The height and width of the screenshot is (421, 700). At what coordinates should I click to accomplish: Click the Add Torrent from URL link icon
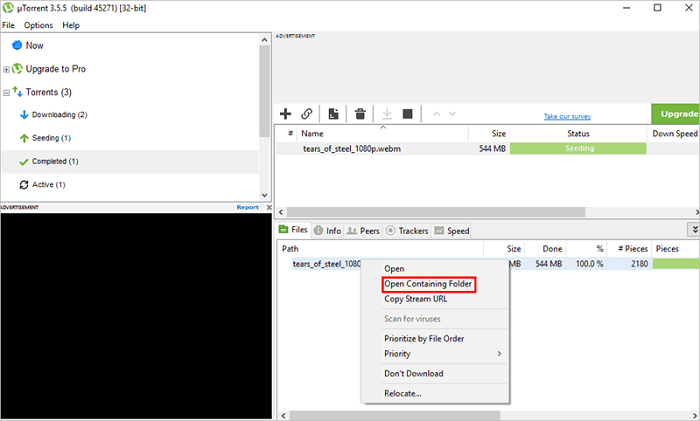point(307,114)
